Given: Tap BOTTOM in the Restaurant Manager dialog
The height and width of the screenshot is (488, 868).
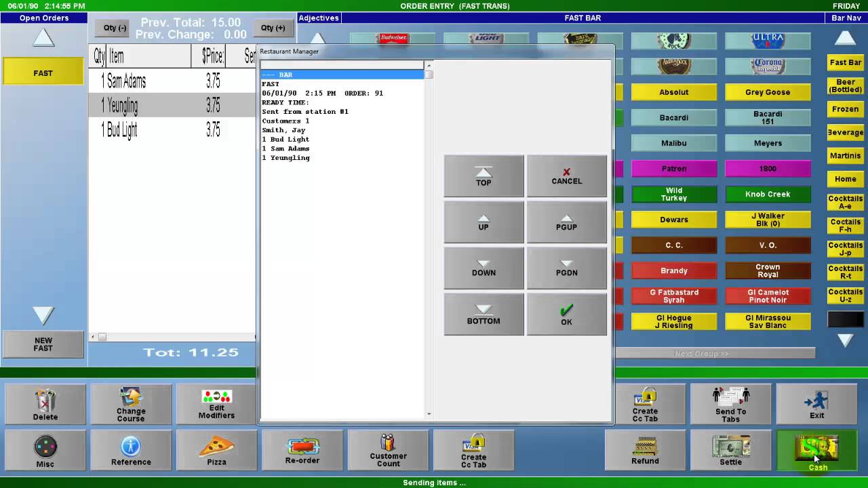Looking at the screenshot, I should point(484,314).
